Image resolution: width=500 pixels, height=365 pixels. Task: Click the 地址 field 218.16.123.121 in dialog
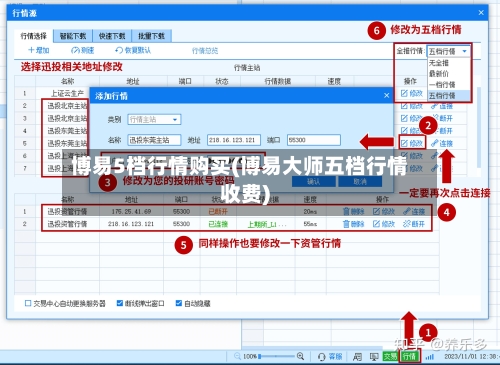coord(234,140)
